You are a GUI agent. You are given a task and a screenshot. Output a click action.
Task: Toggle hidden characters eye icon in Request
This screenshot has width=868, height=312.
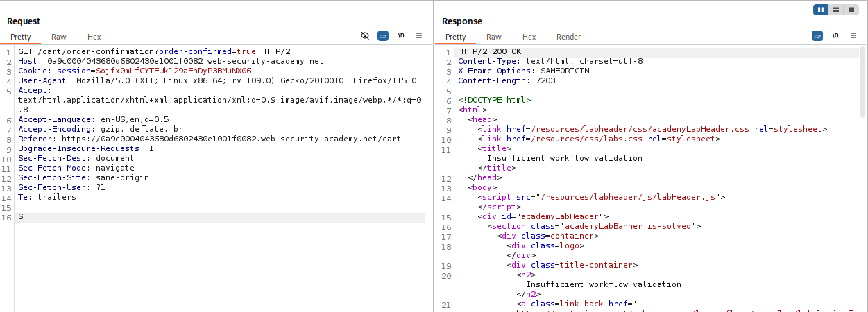365,35
